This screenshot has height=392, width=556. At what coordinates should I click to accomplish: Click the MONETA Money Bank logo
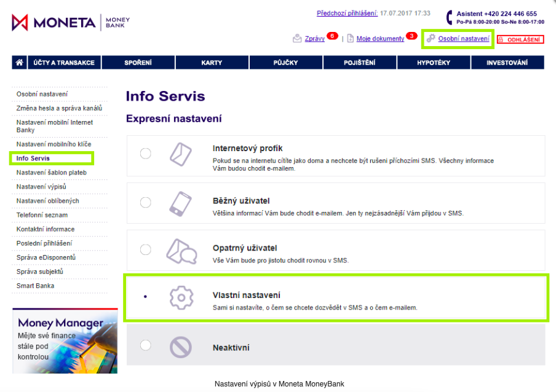[71, 23]
